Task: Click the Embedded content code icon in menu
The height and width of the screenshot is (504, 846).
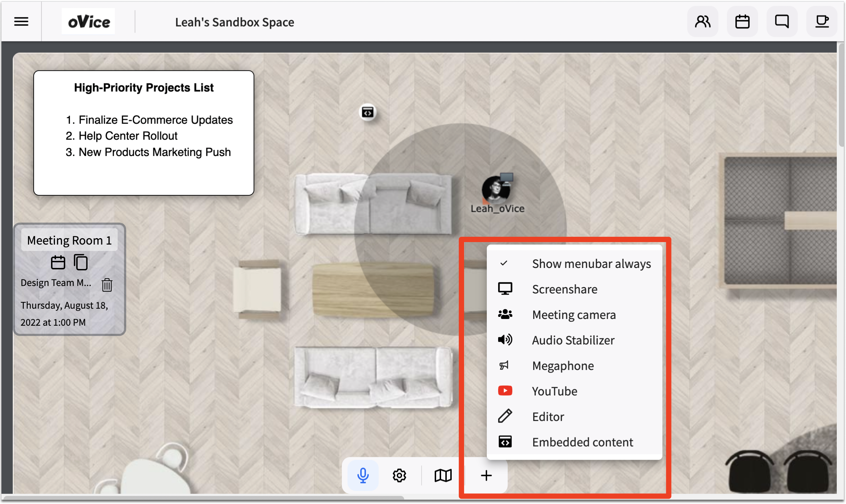Action: pos(505,442)
